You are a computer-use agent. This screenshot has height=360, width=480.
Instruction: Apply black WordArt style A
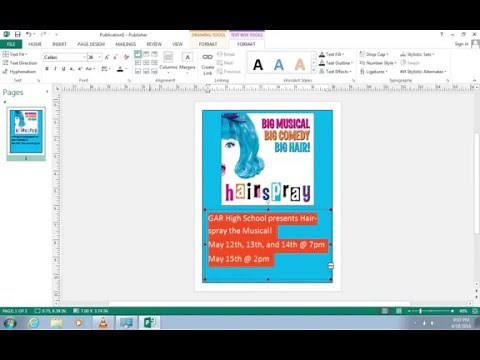point(258,65)
